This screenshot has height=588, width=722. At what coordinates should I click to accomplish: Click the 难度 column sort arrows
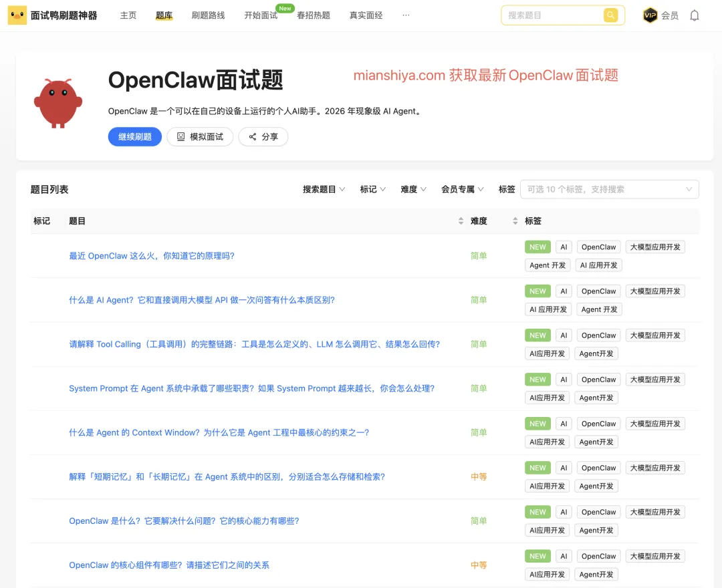[x=515, y=221]
